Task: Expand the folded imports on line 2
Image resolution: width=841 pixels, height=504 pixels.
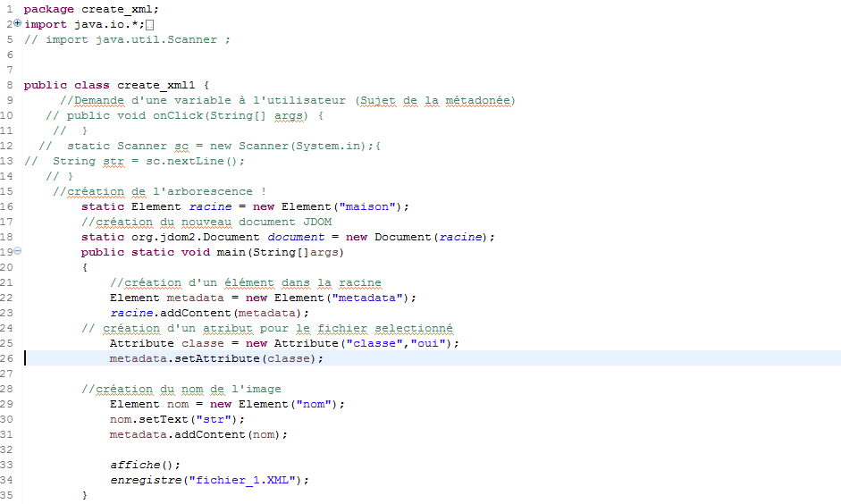Action: pos(17,23)
